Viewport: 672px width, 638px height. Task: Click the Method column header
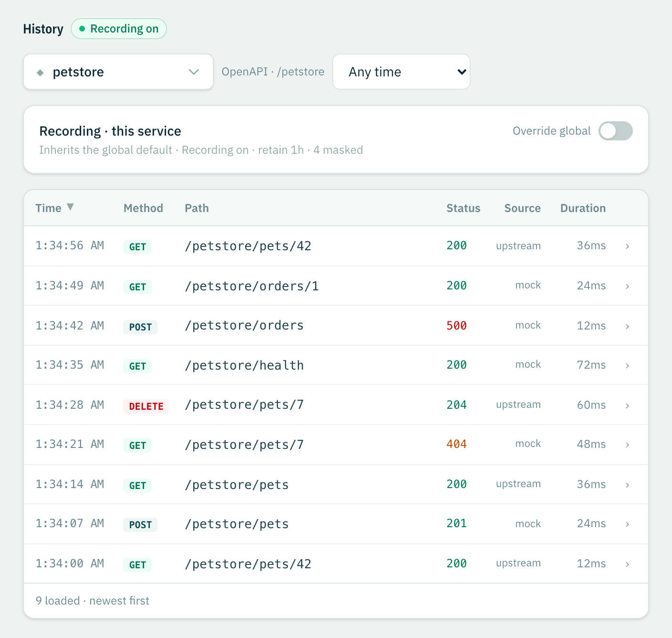[x=143, y=208]
